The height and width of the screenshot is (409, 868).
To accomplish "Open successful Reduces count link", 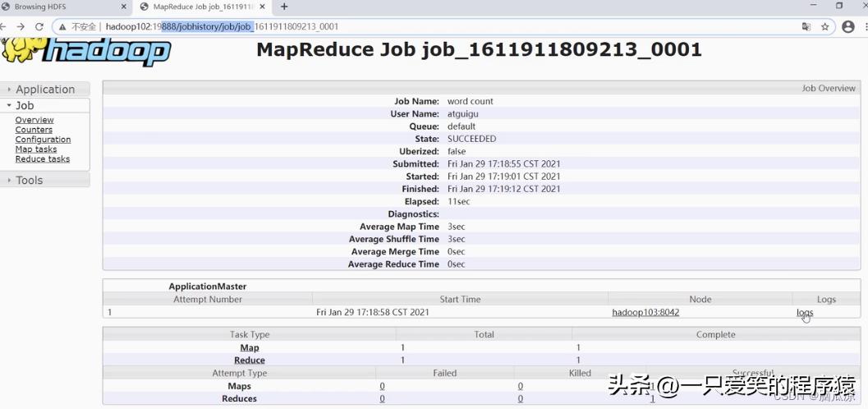I will [x=653, y=398].
